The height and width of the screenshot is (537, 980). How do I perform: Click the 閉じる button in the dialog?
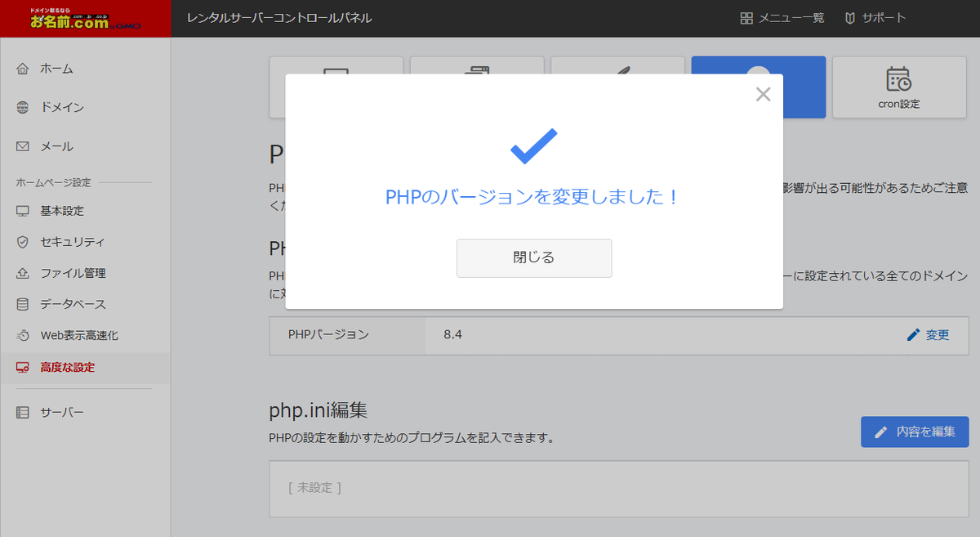pyautogui.click(x=534, y=257)
